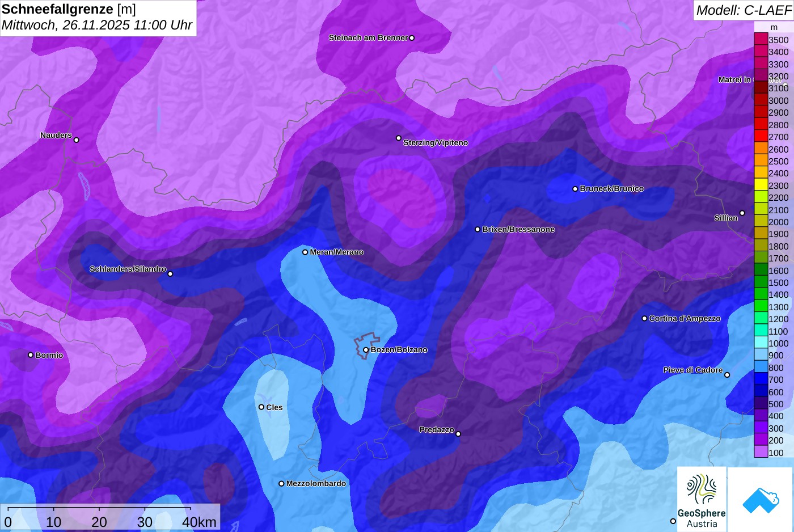Click the GeoSphere Austria logo
This screenshot has width=794, height=532.
tap(702, 499)
